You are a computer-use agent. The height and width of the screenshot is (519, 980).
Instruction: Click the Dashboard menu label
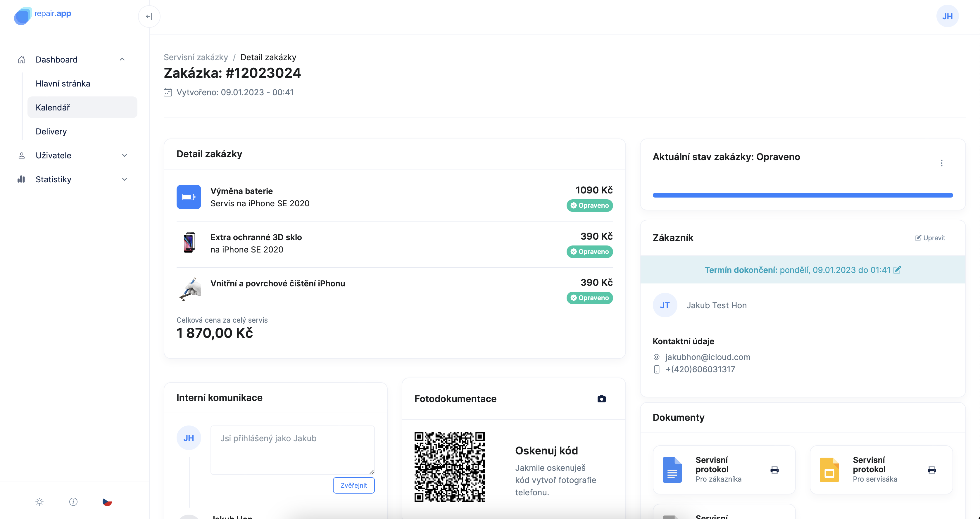point(56,59)
